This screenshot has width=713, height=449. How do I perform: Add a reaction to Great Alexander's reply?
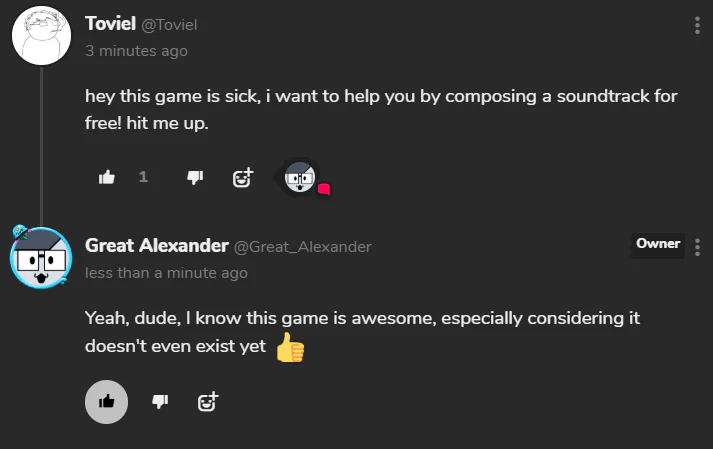point(208,402)
